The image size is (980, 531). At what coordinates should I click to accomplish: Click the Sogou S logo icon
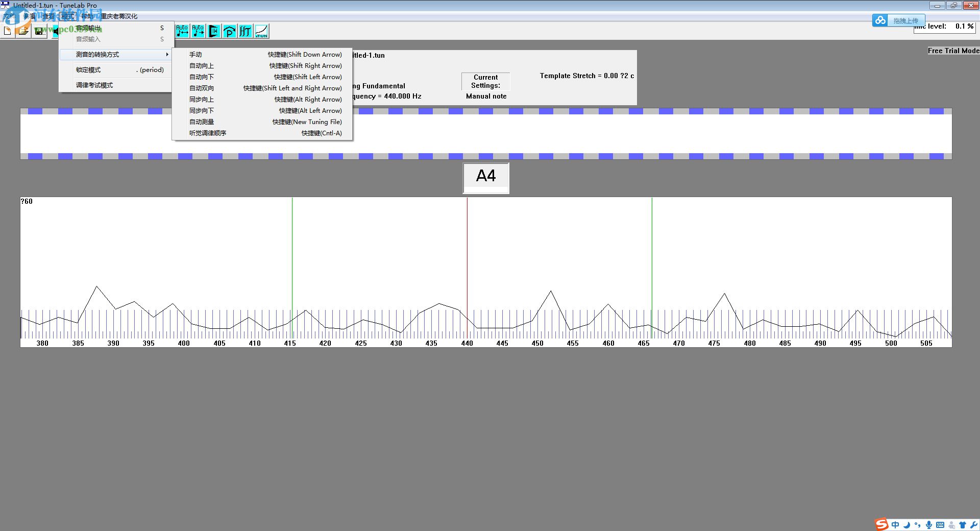coord(881,524)
